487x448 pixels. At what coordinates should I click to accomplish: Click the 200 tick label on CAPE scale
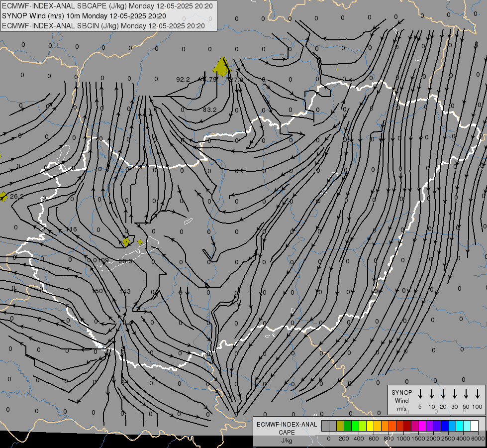(344, 439)
